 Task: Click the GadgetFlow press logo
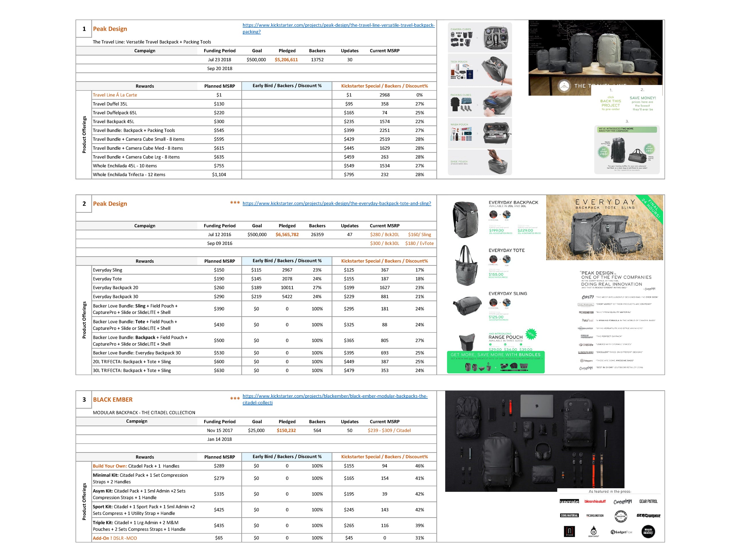621,532
